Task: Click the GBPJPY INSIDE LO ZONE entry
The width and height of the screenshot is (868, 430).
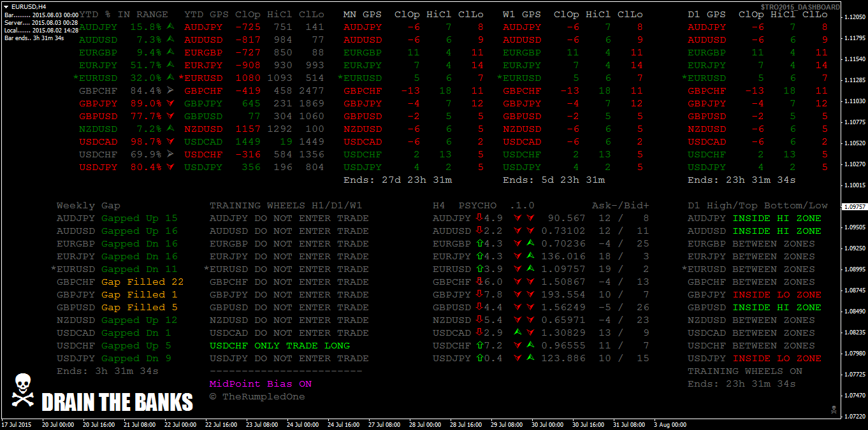Action: 755,295
